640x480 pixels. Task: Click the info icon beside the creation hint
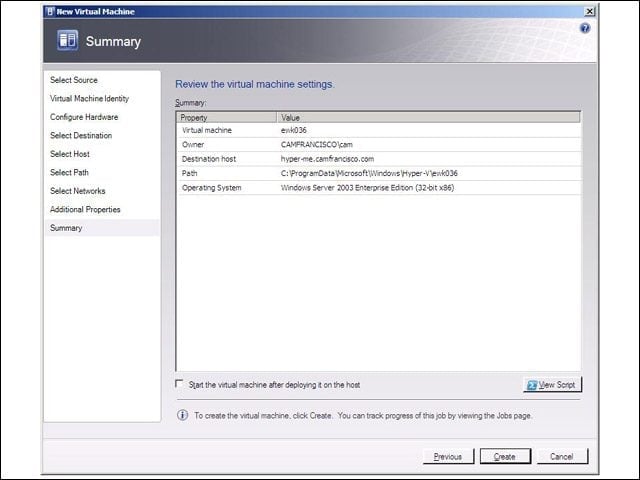(182, 415)
